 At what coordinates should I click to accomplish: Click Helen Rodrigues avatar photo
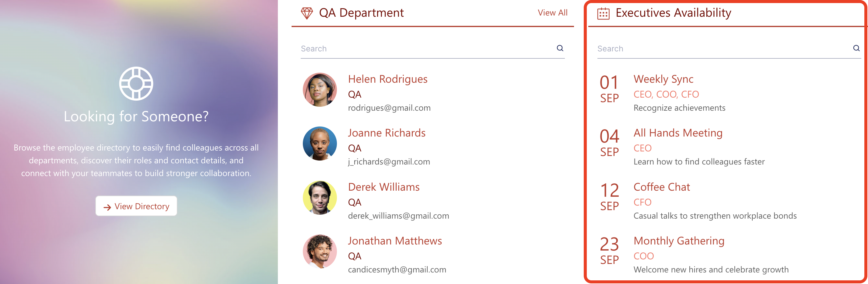pyautogui.click(x=320, y=90)
